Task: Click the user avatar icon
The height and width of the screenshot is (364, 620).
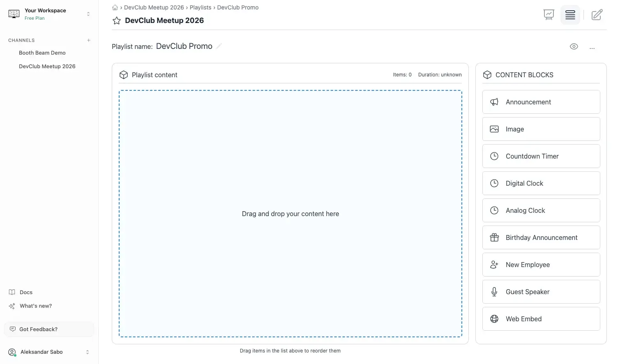Action: point(12,352)
